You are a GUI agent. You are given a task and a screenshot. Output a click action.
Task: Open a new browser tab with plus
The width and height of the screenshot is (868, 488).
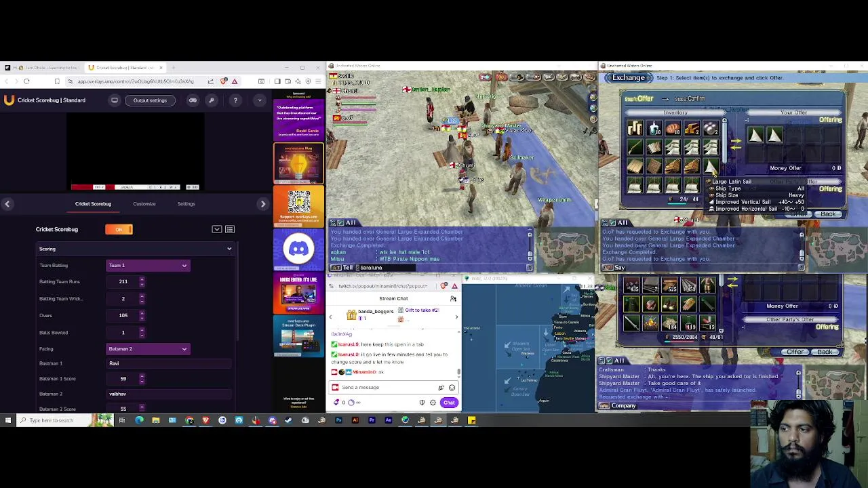pos(174,68)
